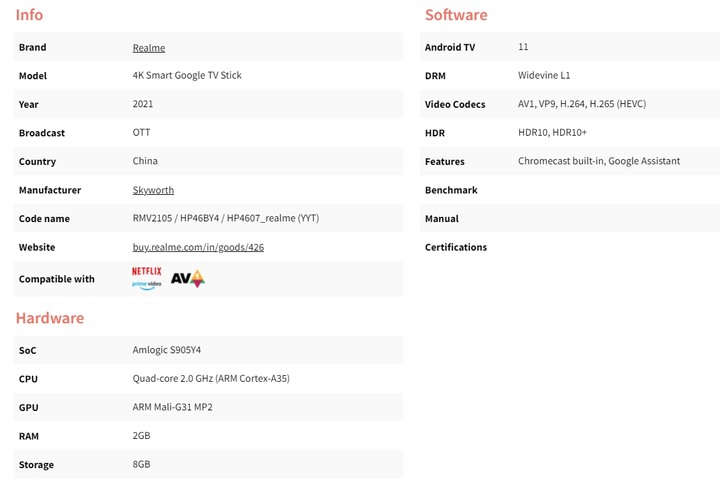This screenshot has width=720, height=485.
Task: Click the Netflix compatibility logo
Action: [x=147, y=271]
